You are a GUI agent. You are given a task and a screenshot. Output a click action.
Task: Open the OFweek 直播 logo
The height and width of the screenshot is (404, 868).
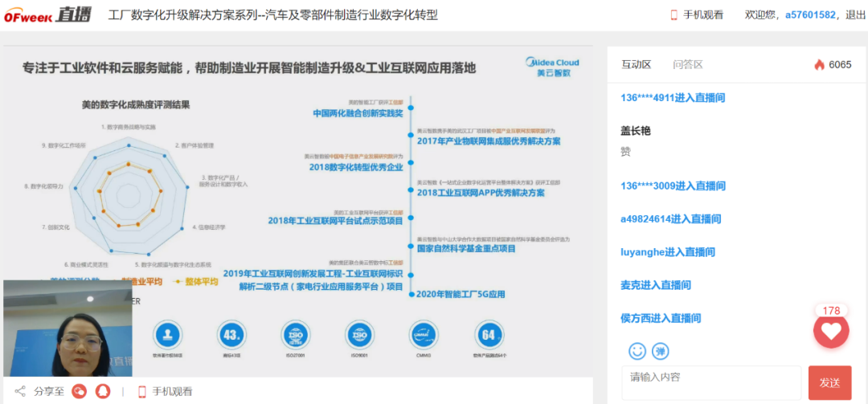coord(47,15)
